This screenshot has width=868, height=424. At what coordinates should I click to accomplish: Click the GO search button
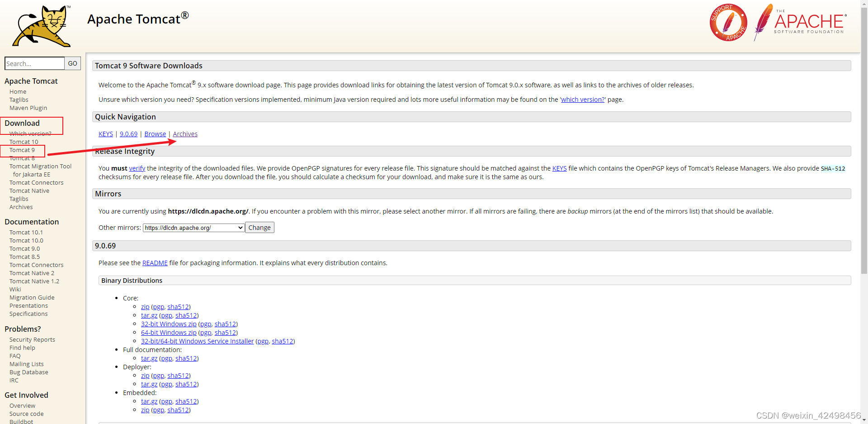(x=73, y=63)
